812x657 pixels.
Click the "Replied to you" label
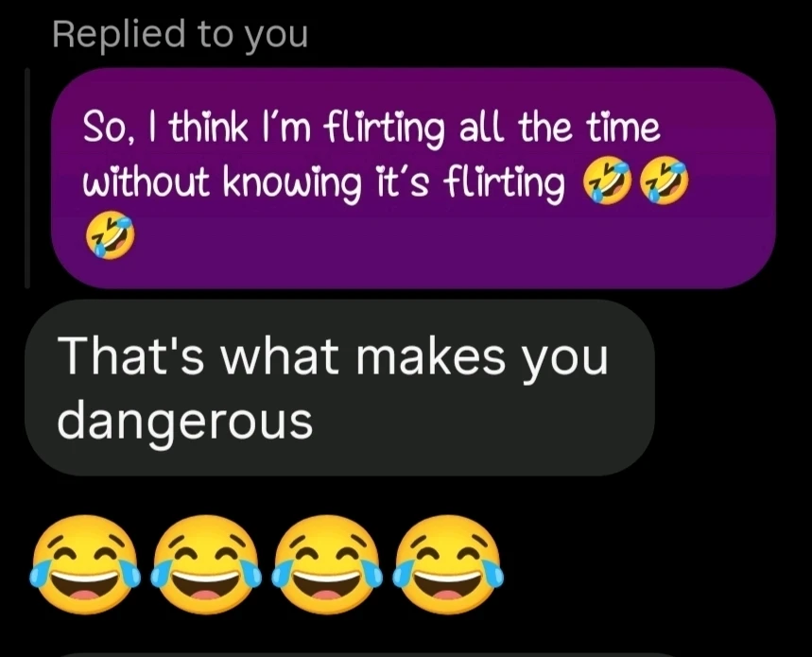click(181, 34)
